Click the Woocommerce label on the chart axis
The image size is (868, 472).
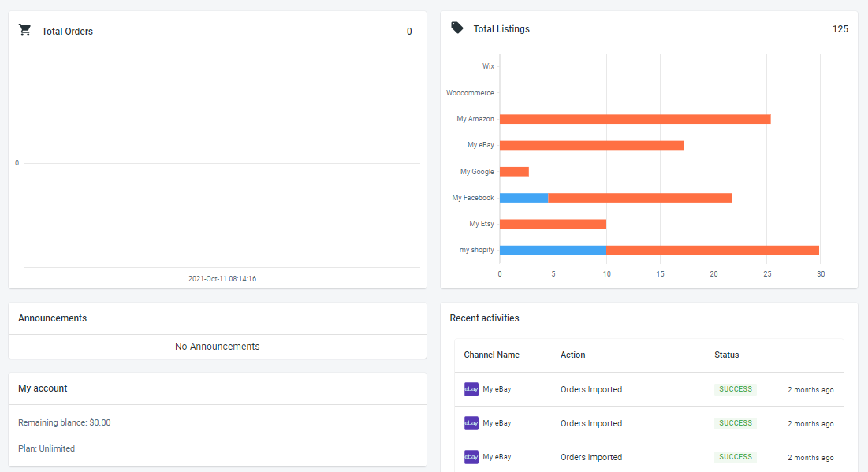point(470,92)
